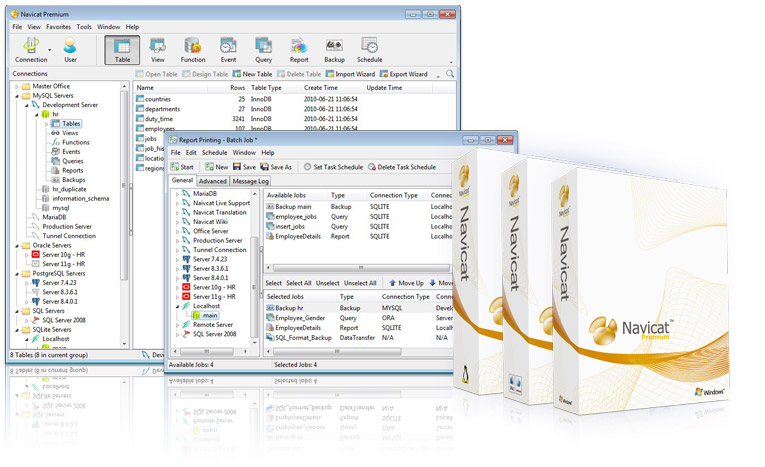Click Select All in batch job
765x467 pixels.
coord(299,283)
